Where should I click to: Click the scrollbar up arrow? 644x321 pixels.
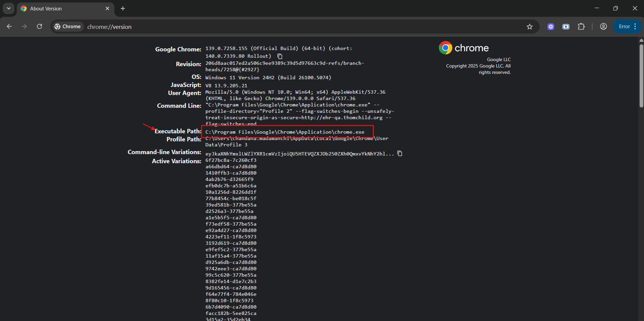tap(641, 40)
